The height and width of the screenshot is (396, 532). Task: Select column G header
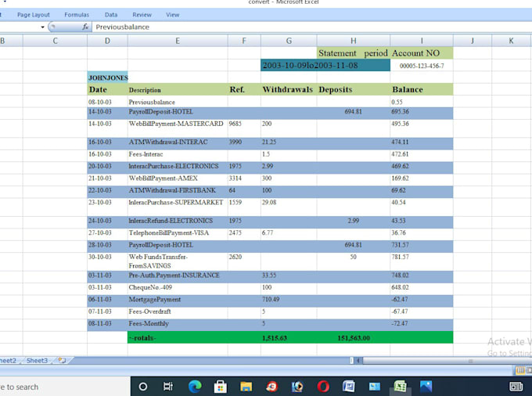coord(289,41)
